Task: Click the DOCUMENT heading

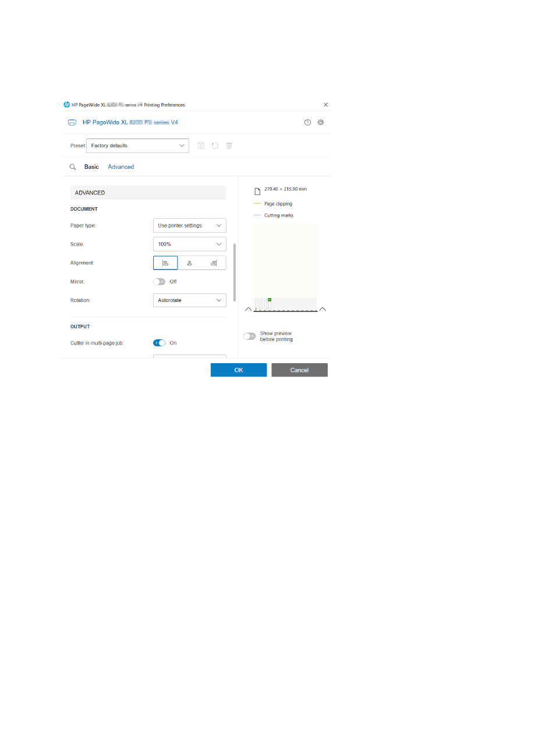Action: [84, 209]
